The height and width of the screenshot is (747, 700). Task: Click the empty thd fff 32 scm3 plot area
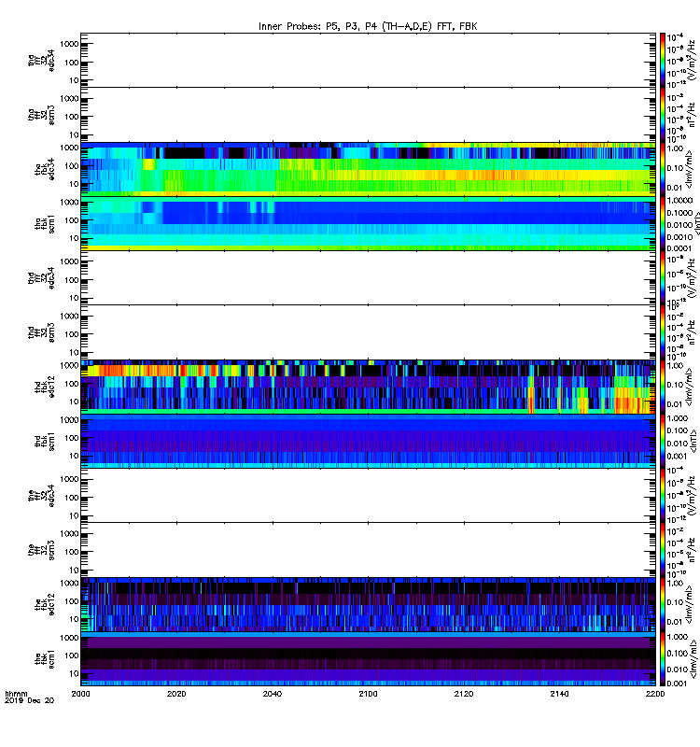(368, 332)
